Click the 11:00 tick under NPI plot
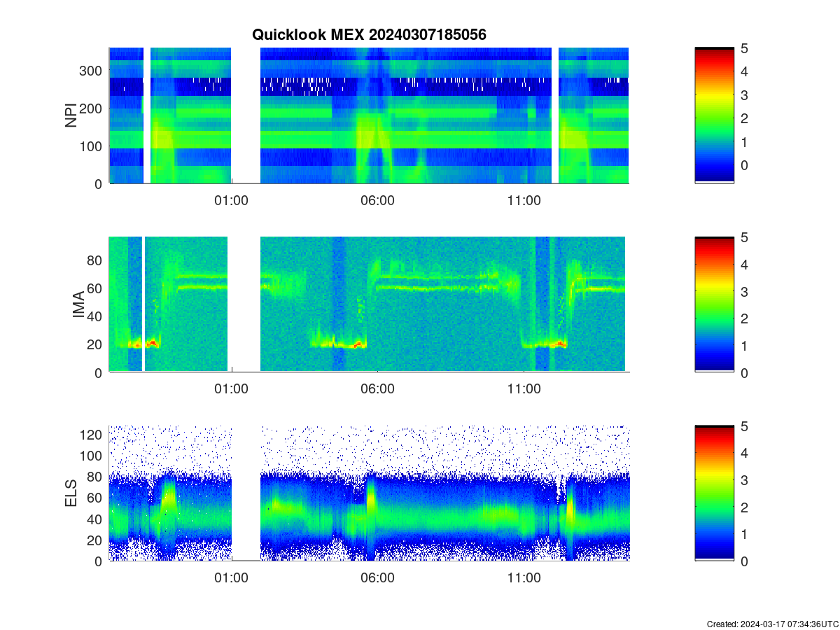Screen dimensions: 840x630 (x=524, y=200)
